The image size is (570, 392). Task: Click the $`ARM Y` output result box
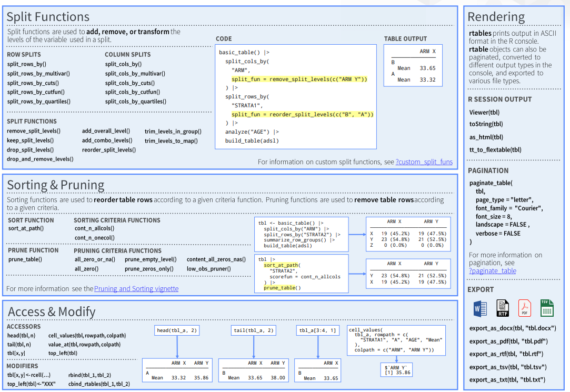396,369
